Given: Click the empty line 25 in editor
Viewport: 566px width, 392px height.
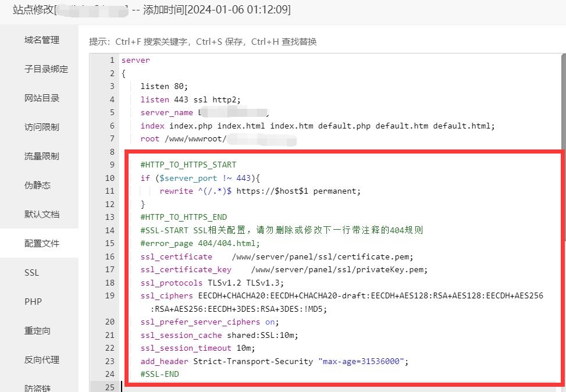Looking at the screenshot, I should click(x=291, y=387).
